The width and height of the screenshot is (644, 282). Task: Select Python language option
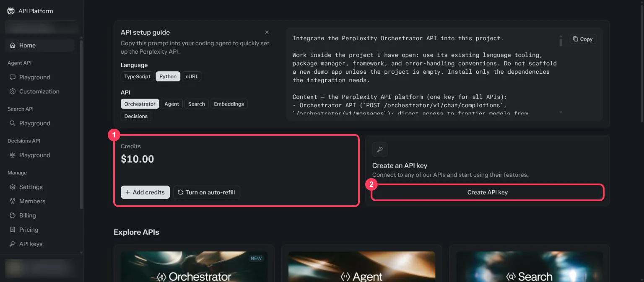[x=168, y=77]
